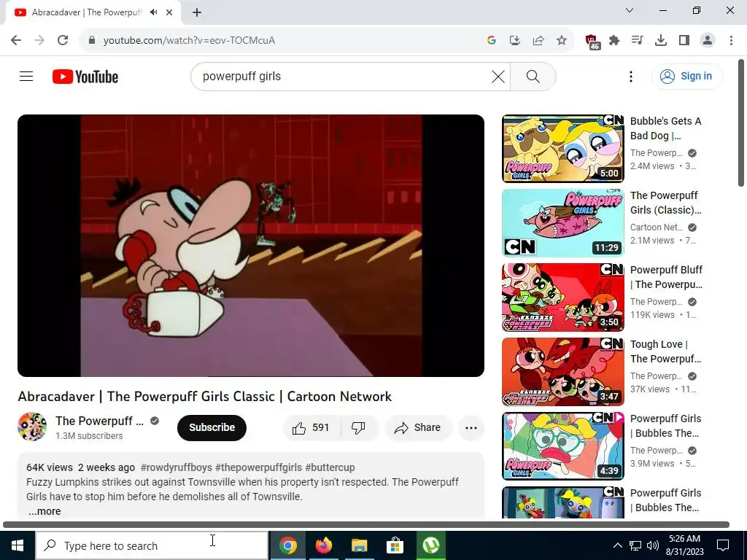Open the Extensions puzzle piece icon
Screen dimensions: 747x560
tap(614, 41)
